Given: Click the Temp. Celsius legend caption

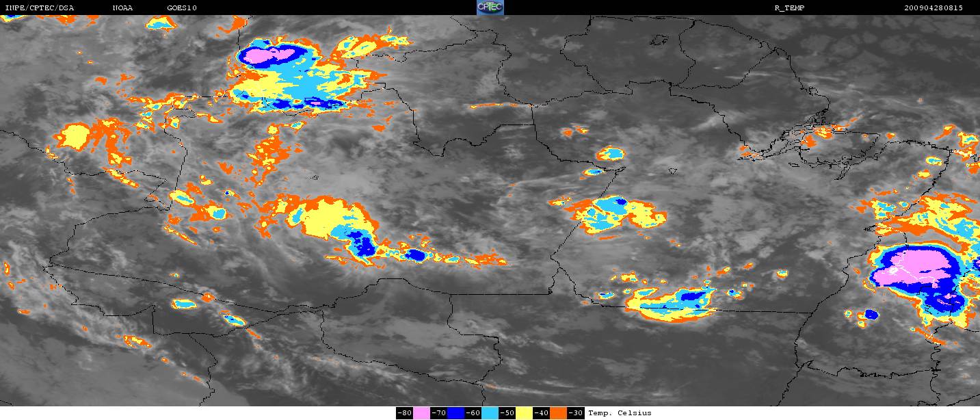Looking at the screenshot, I should pos(620,413).
